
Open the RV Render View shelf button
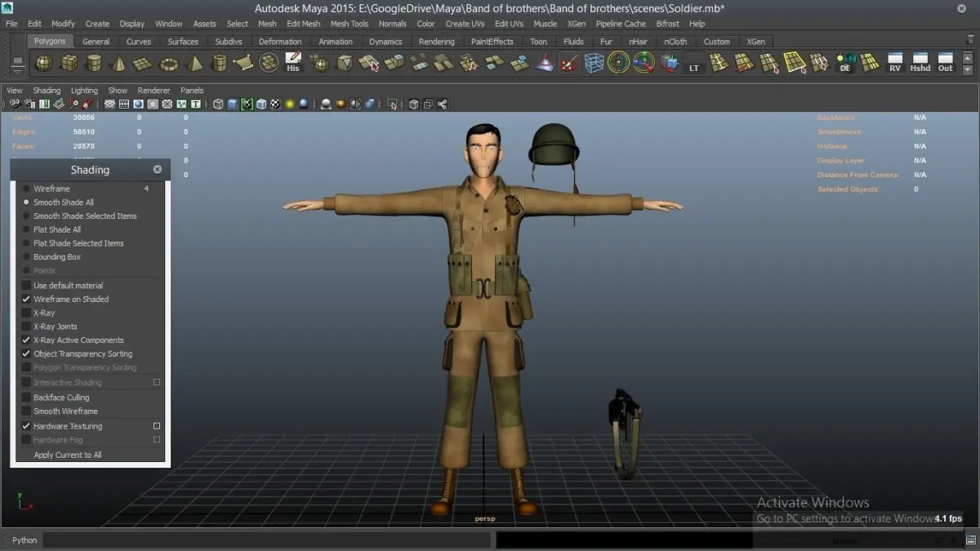point(895,63)
